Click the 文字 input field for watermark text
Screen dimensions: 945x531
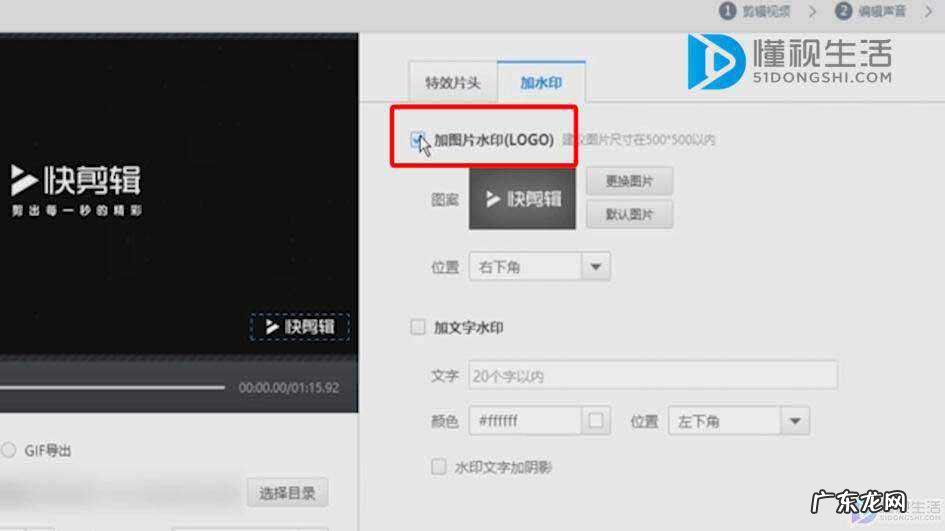pos(653,375)
